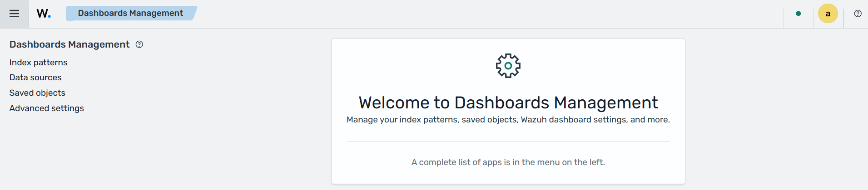Go to Data sources

click(35, 78)
